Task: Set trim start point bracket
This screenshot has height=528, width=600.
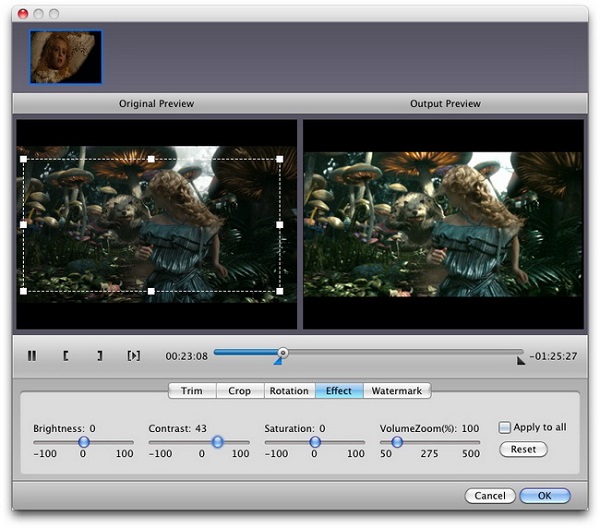Action: tap(65, 356)
